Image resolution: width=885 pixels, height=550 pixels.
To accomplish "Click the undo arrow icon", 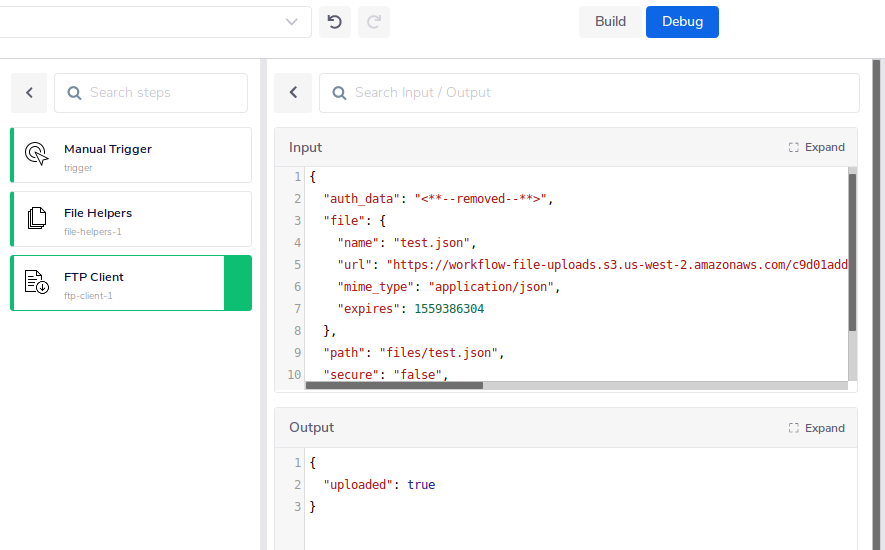I will click(x=335, y=22).
